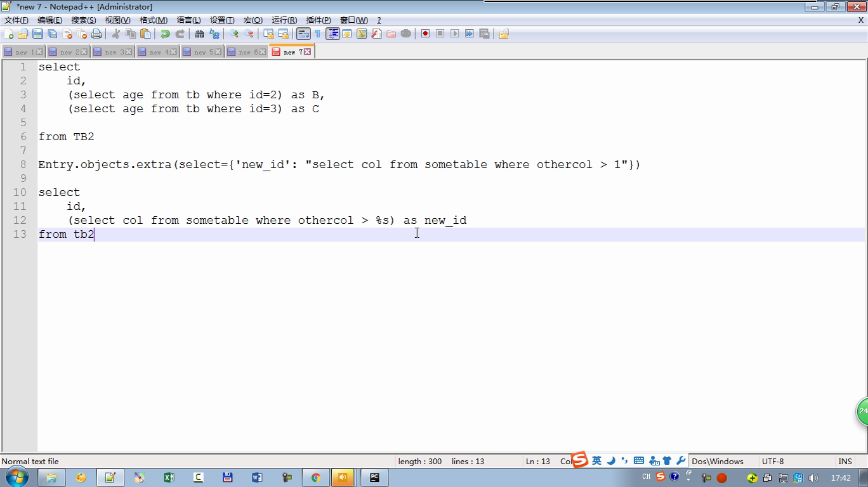
Task: Close the new 2 tab
Action: tap(85, 52)
